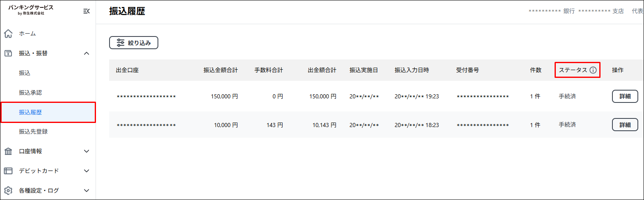The height and width of the screenshot is (200, 644).
Task: Click the 振込・振替 transfer icon
Action: (8, 53)
